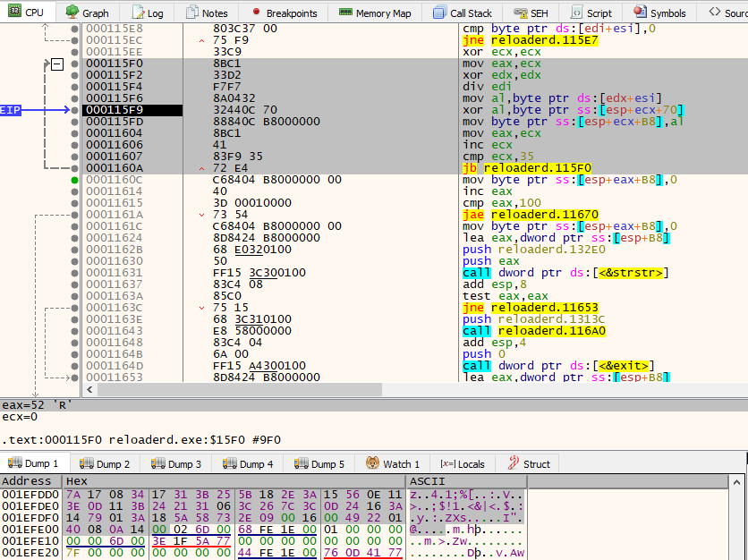This screenshot has height=560, width=748.
Task: Open the Log tab
Action: coord(148,13)
